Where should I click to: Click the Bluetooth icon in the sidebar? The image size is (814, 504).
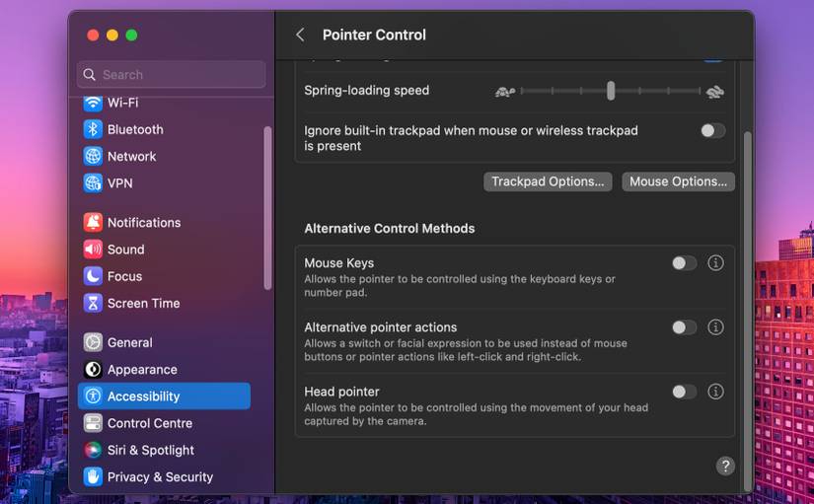93,129
